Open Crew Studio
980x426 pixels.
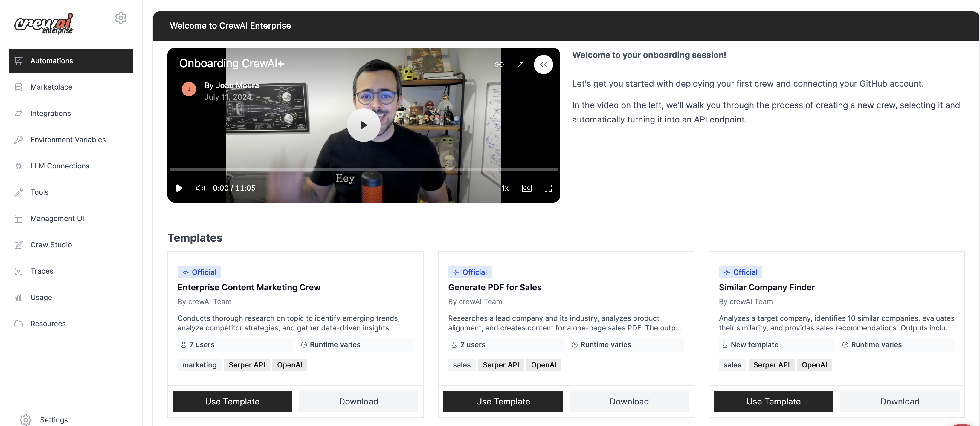pos(71,245)
